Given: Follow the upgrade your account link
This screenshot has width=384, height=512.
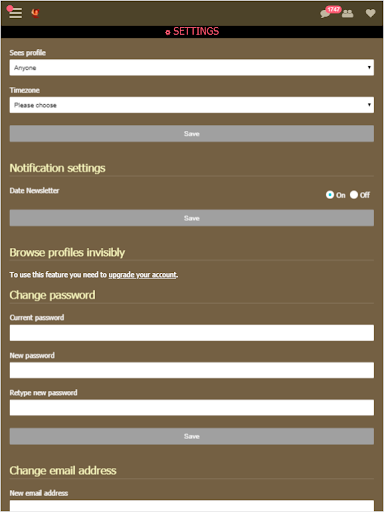Looking at the screenshot, I should [x=142, y=275].
